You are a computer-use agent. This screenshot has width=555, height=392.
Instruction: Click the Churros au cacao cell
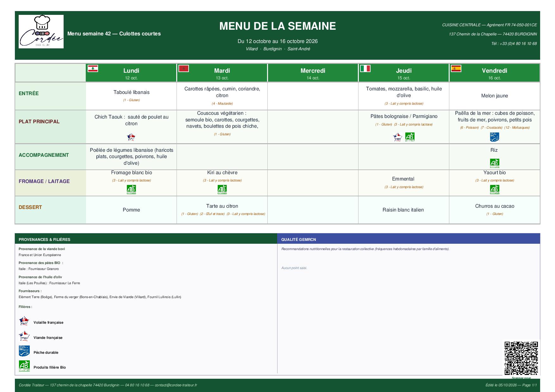(494, 210)
